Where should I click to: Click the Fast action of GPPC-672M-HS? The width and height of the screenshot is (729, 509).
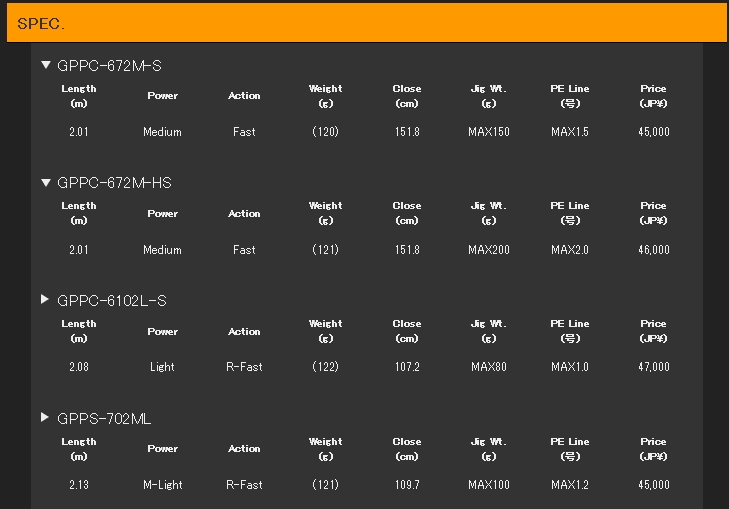[244, 250]
